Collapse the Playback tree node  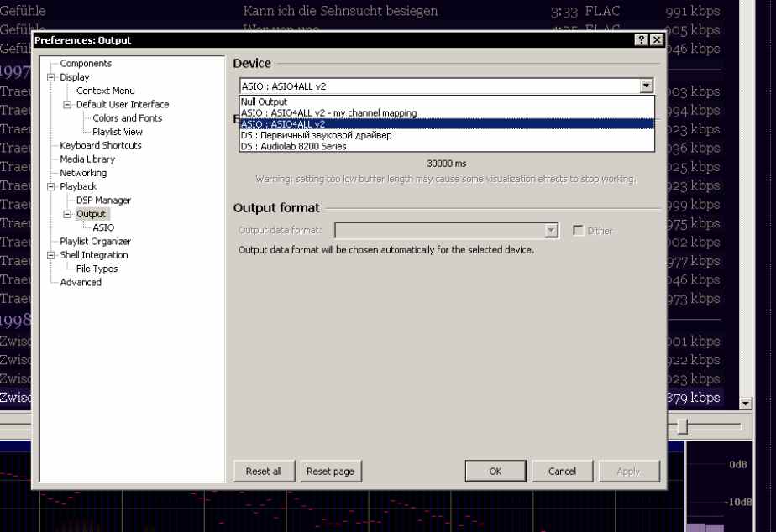[51, 186]
